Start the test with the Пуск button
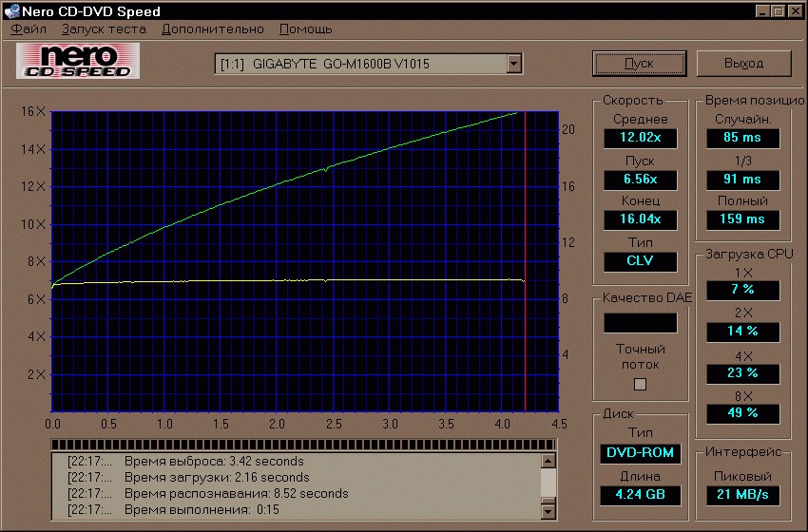The width and height of the screenshot is (808, 532). click(639, 64)
